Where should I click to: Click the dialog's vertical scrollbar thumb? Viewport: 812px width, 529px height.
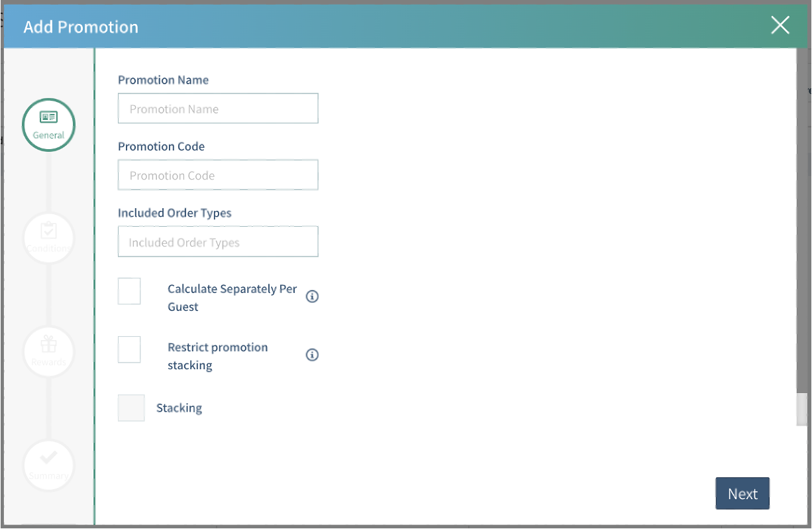pyautogui.click(x=802, y=409)
